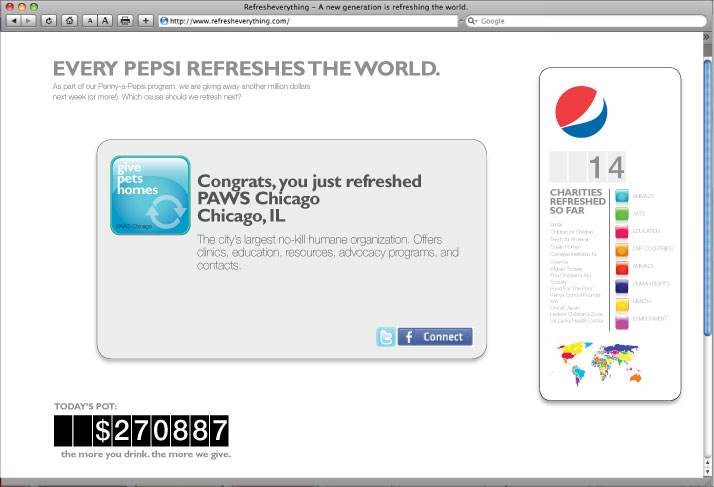Click the HUMAN RIGHTS category label
714x487 pixels.
[x=651, y=283]
